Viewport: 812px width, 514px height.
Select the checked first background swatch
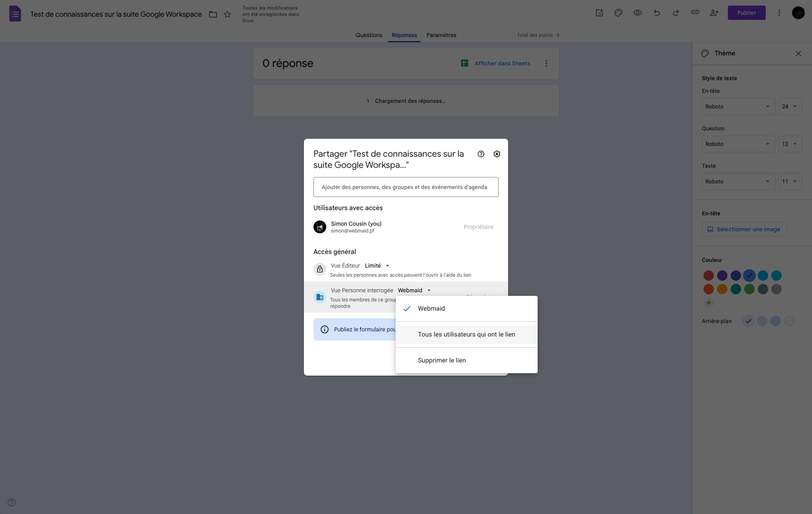[748, 321]
